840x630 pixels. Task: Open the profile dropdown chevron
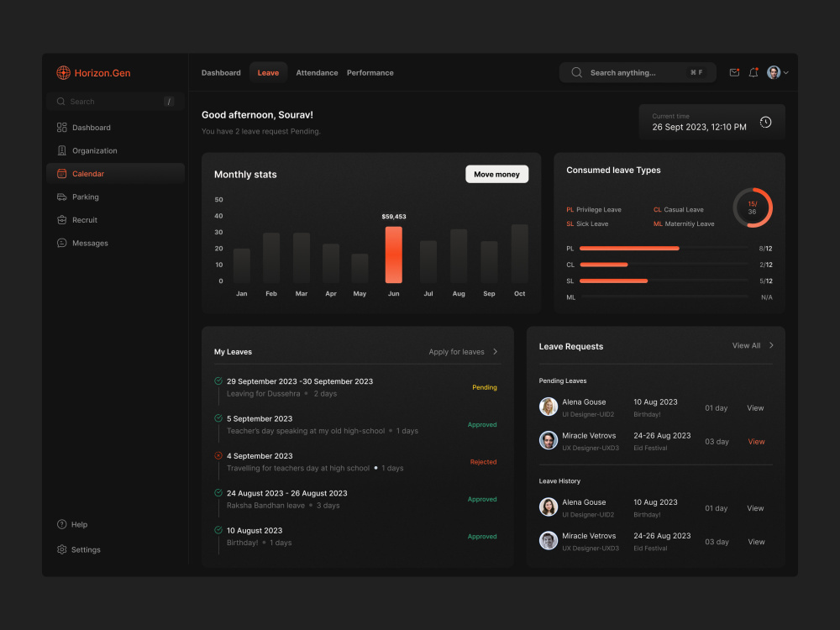786,73
